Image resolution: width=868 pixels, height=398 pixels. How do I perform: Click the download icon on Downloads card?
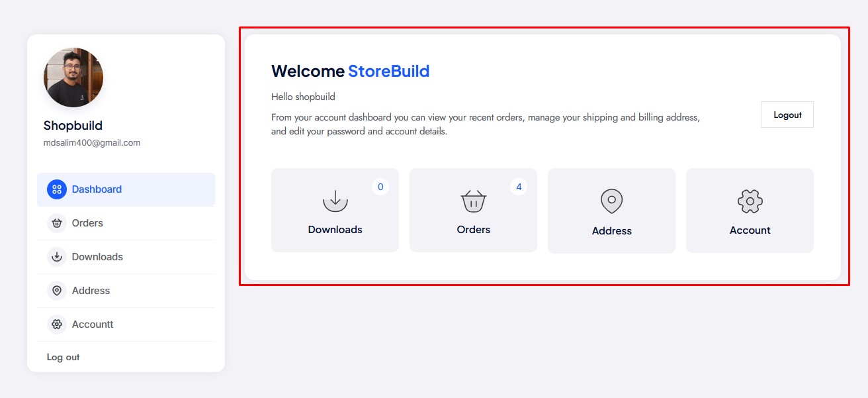[x=335, y=201]
